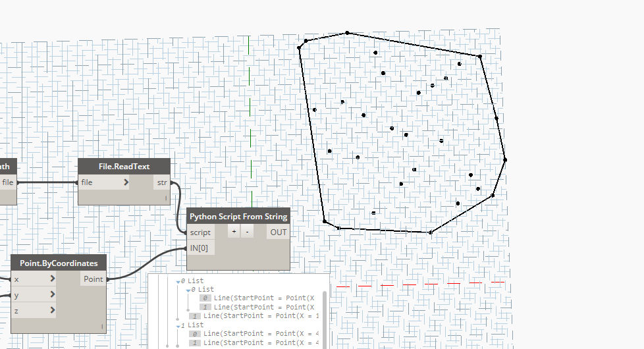Select item 1 Line with Point(X = 1
Image resolution: width=644 pixels, height=349 pixels.
pos(254,315)
